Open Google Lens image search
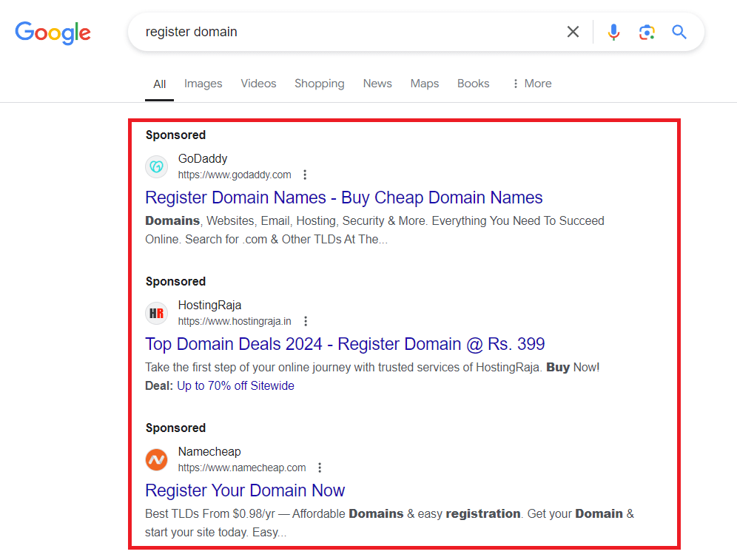Viewport: 737px width, 560px height. click(x=647, y=32)
